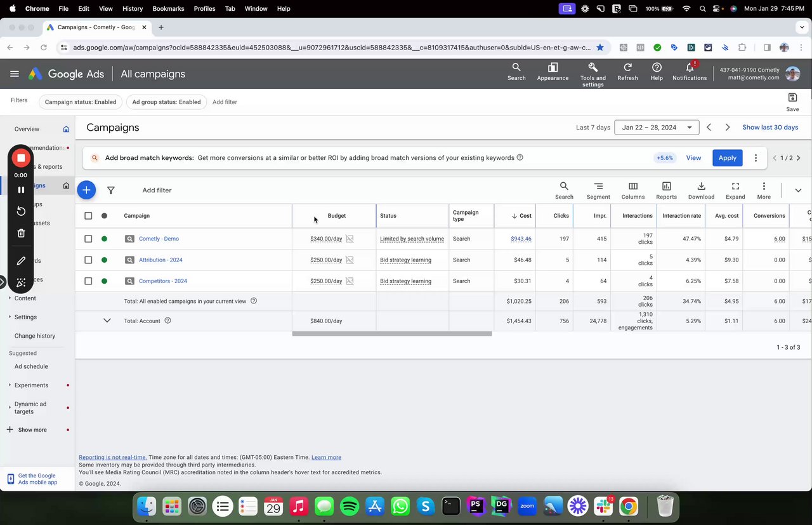
Task: Check the Attribution - 2024 row checkbox
Action: [88, 260]
